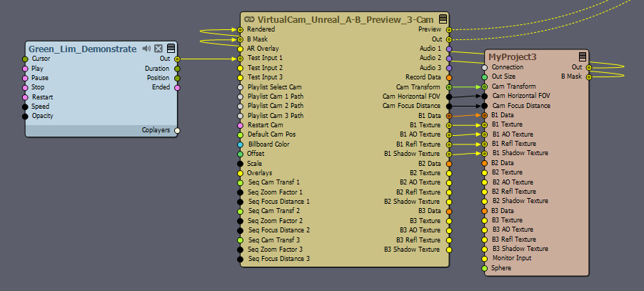The height and width of the screenshot is (291, 644).
Task: Click the Billboard Color pin
Action: (x=241, y=144)
